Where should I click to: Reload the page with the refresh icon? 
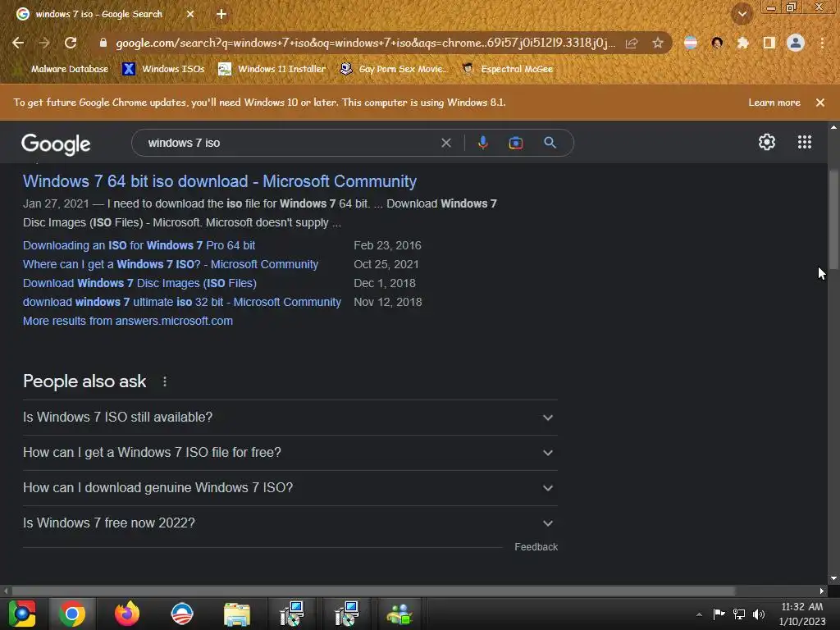click(x=71, y=43)
